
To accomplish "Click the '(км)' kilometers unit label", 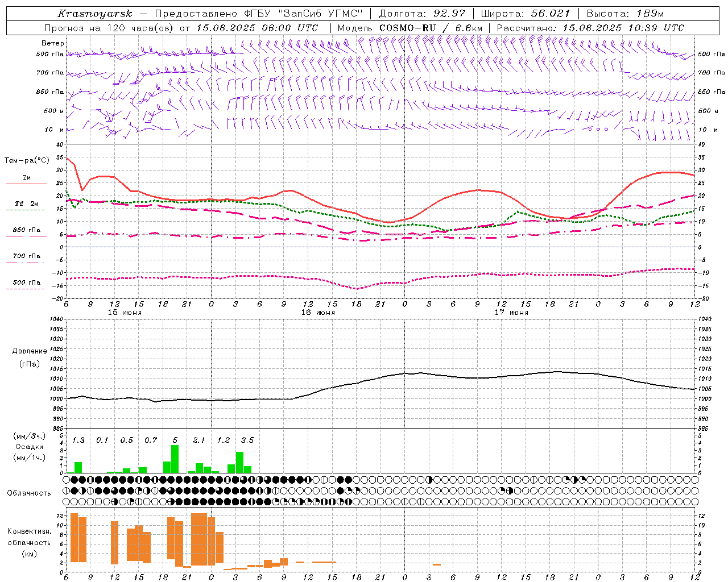I will point(29,554).
